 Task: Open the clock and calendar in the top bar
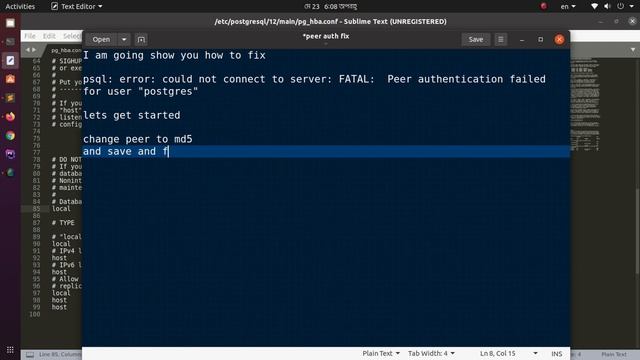pyautogui.click(x=330, y=7)
